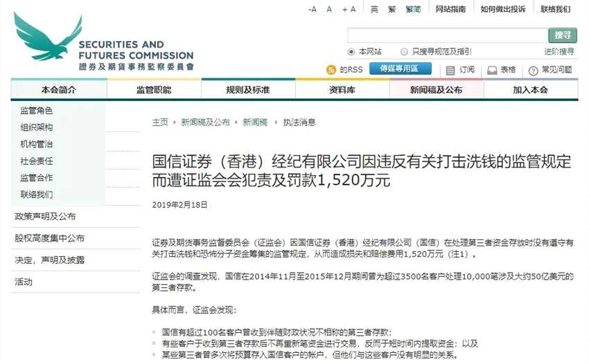The height and width of the screenshot is (364, 589).
Task: Switch language to 英 English
Action: [374, 10]
